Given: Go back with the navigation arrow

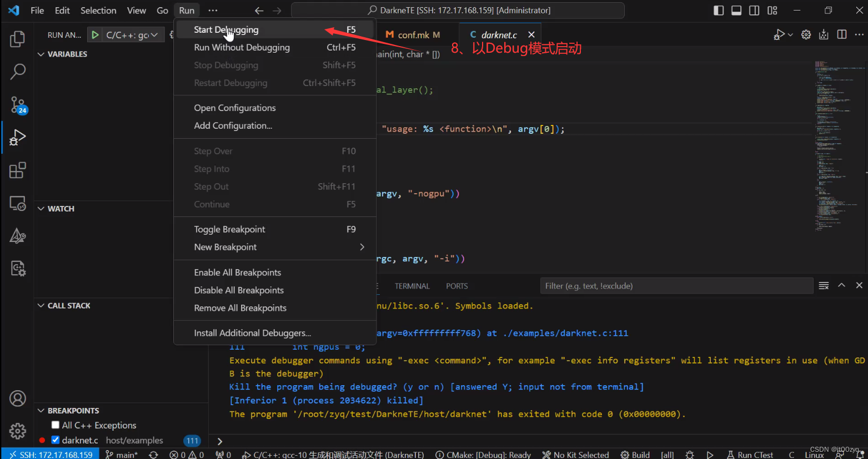Looking at the screenshot, I should pos(259,11).
